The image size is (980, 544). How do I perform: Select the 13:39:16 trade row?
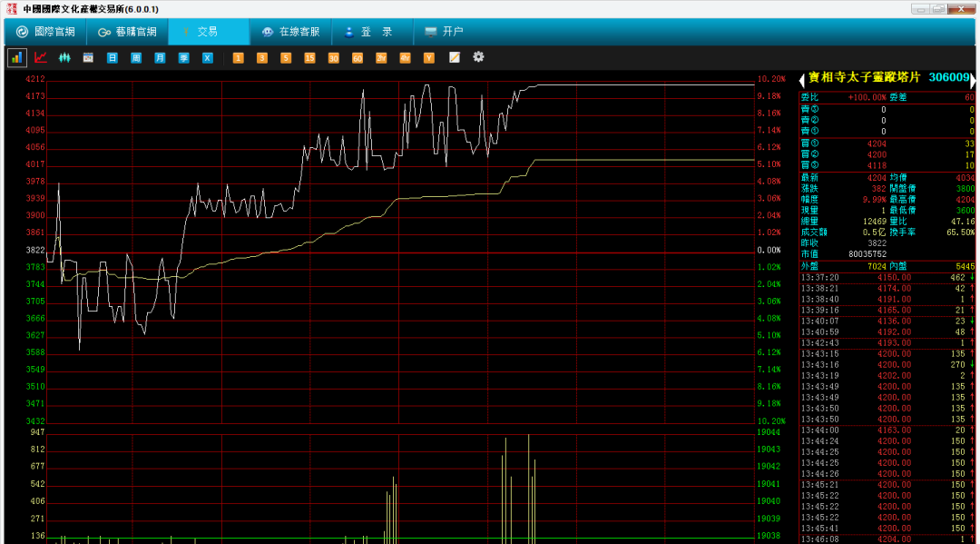(887, 310)
